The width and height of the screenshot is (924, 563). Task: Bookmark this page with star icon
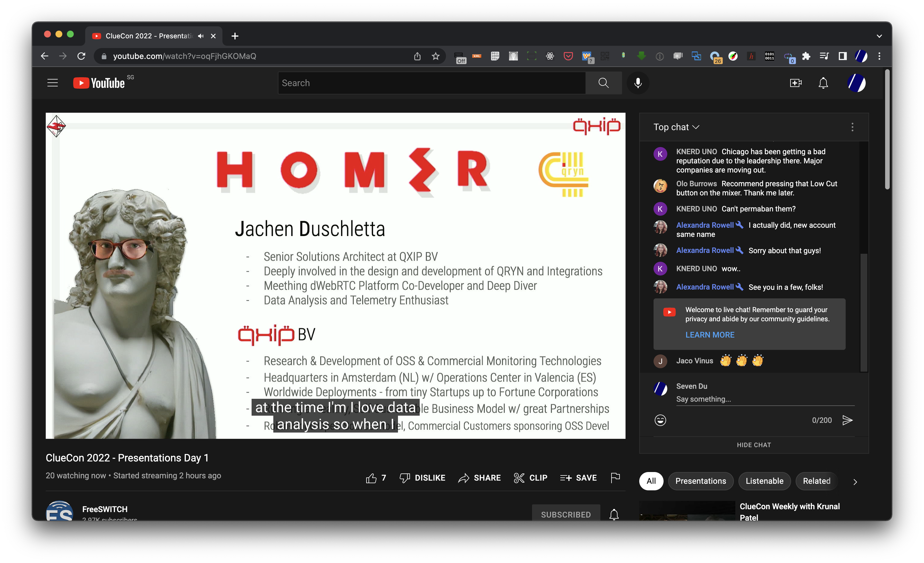tap(435, 56)
